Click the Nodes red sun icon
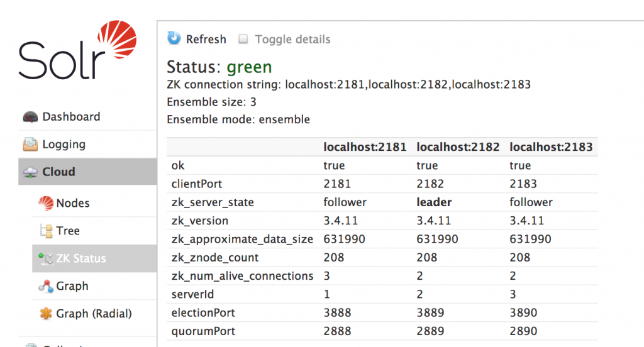Image resolution: width=644 pixels, height=347 pixels. [45, 203]
